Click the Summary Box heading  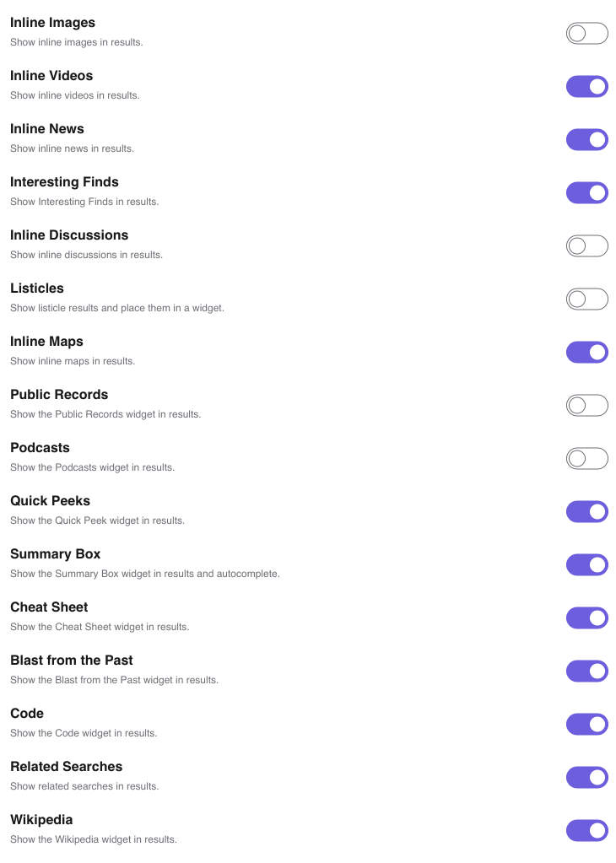[55, 553]
